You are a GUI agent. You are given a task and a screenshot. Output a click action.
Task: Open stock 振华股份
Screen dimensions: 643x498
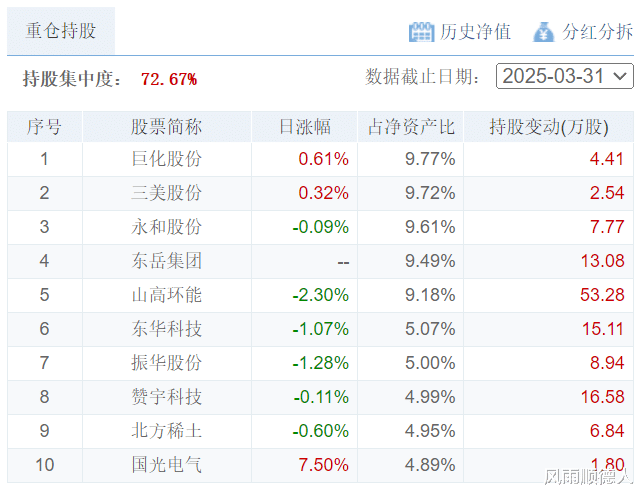[166, 363]
